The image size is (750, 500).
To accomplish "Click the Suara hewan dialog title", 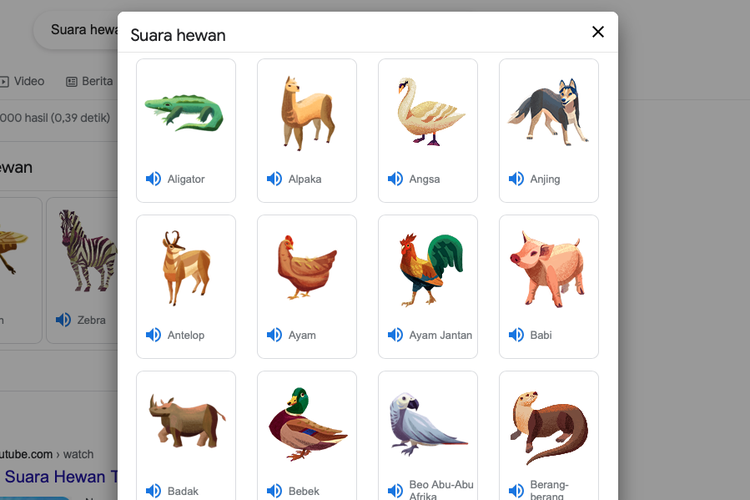I will [x=178, y=35].
